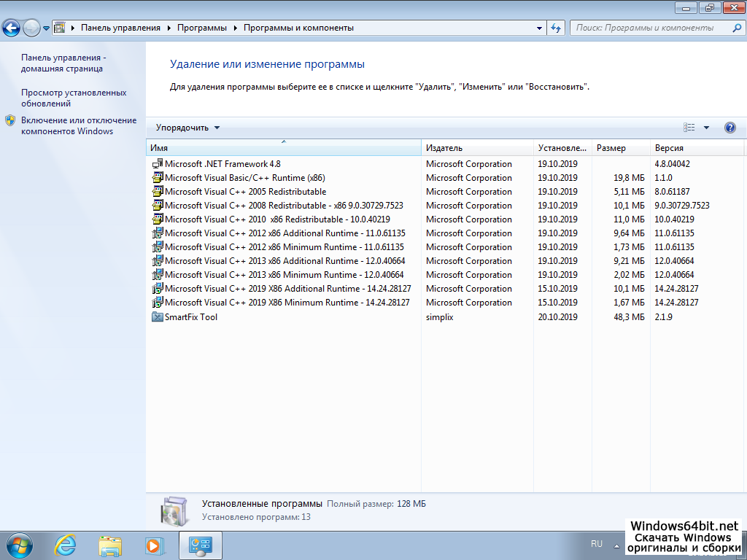Viewport: 747px width, 560px height.
Task: Open the help question mark icon
Action: pyautogui.click(x=729, y=128)
